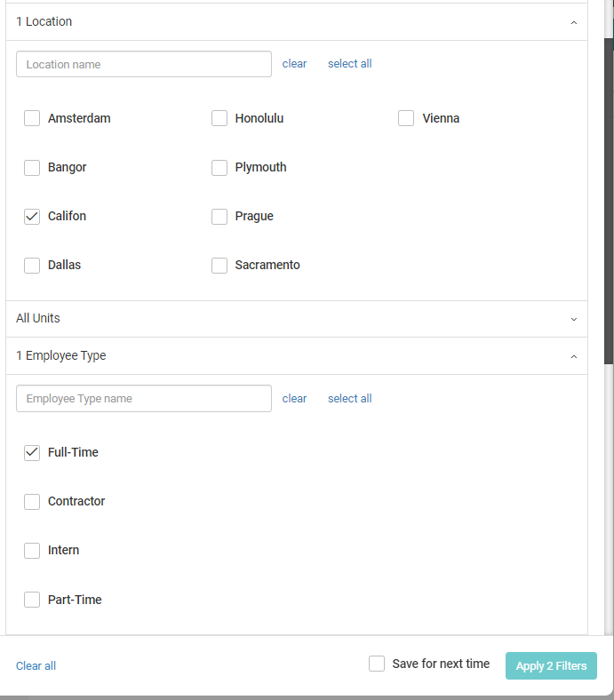The width and height of the screenshot is (614, 700).
Task: Click the vertical scrollbar on right
Action: (x=609, y=204)
